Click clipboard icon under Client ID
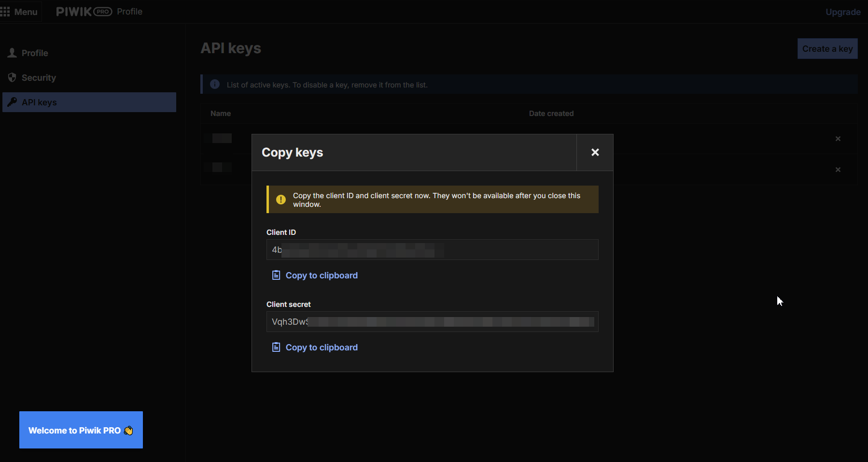868x462 pixels. 276,275
